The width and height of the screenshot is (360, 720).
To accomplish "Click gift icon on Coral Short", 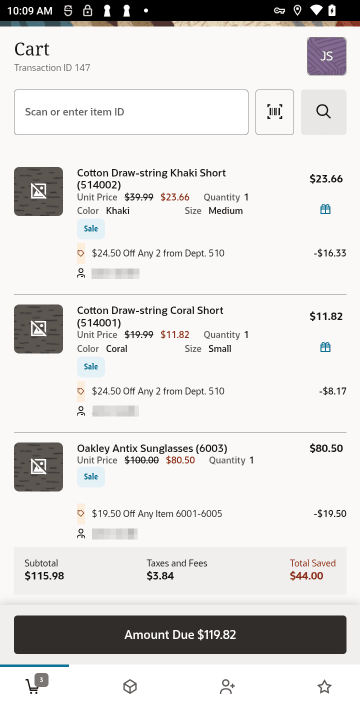I will pos(325,347).
